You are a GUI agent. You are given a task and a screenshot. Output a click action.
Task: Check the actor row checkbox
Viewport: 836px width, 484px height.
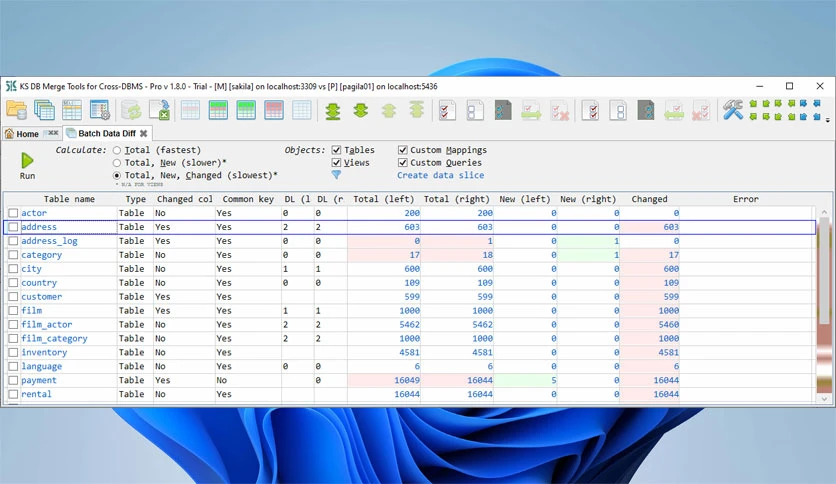(13, 213)
